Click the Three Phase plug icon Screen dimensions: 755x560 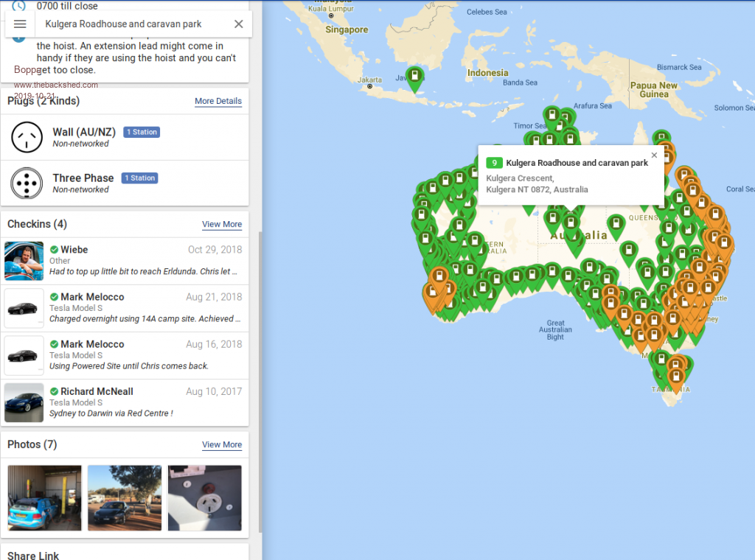[27, 183]
